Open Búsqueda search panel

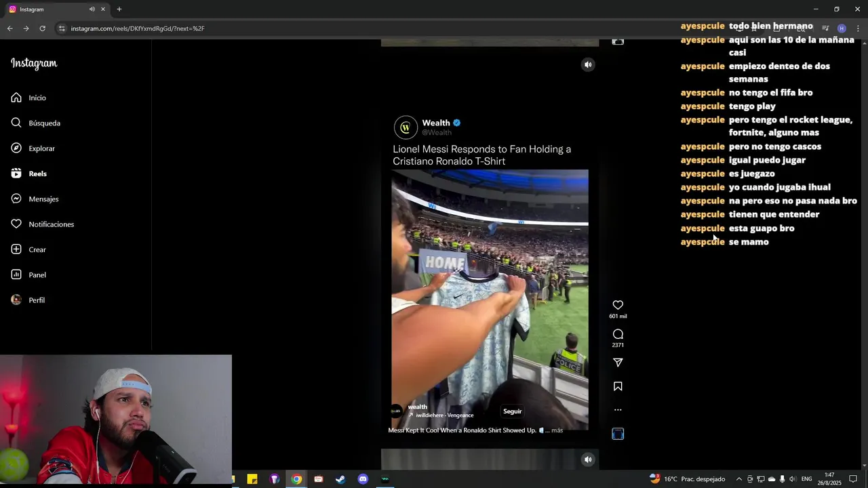coord(35,123)
